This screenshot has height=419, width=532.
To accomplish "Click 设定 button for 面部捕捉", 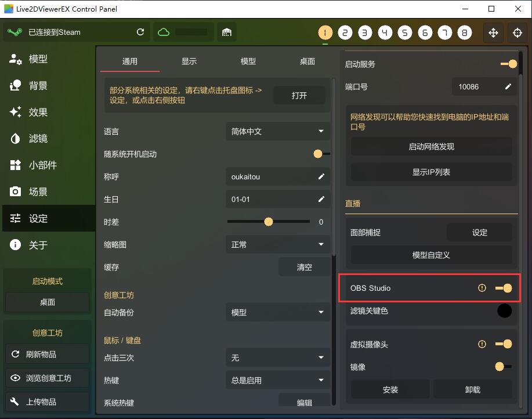I will [x=479, y=232].
